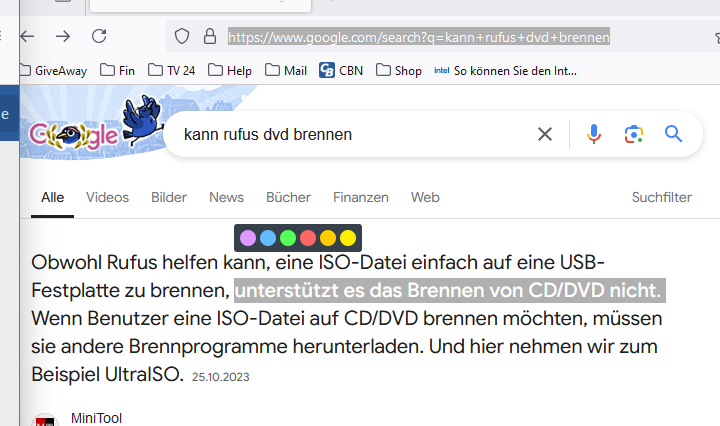720x426 pixels.
Task: Submit search with the magnifier icon
Action: coord(673,134)
